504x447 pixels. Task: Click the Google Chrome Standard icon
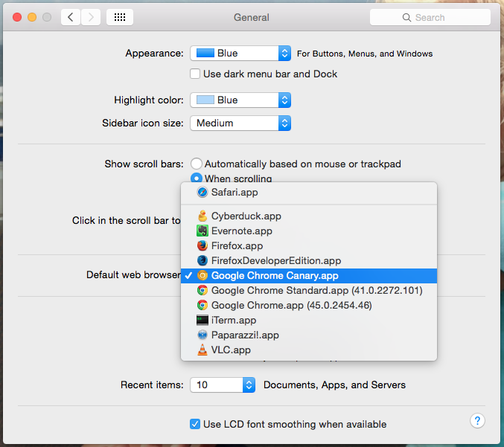tap(202, 290)
